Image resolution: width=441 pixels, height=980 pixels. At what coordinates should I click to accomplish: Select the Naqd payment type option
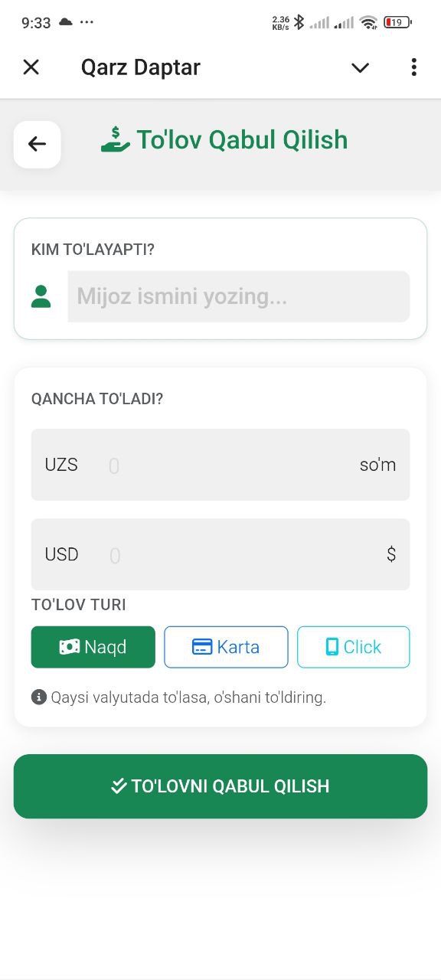93,647
